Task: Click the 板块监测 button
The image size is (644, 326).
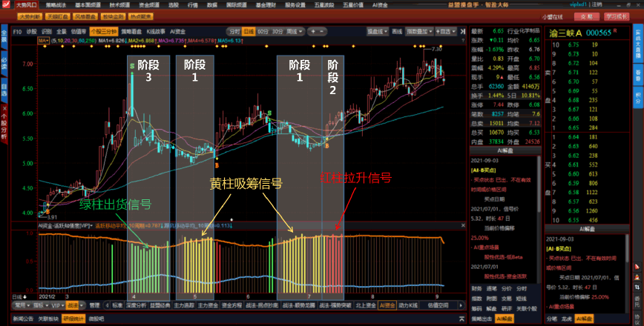Action: (x=113, y=17)
